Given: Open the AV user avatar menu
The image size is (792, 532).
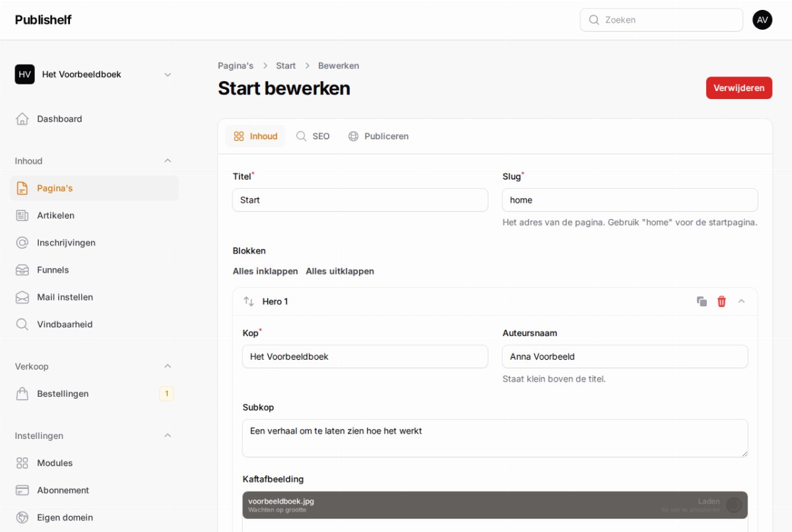Looking at the screenshot, I should click(762, 20).
